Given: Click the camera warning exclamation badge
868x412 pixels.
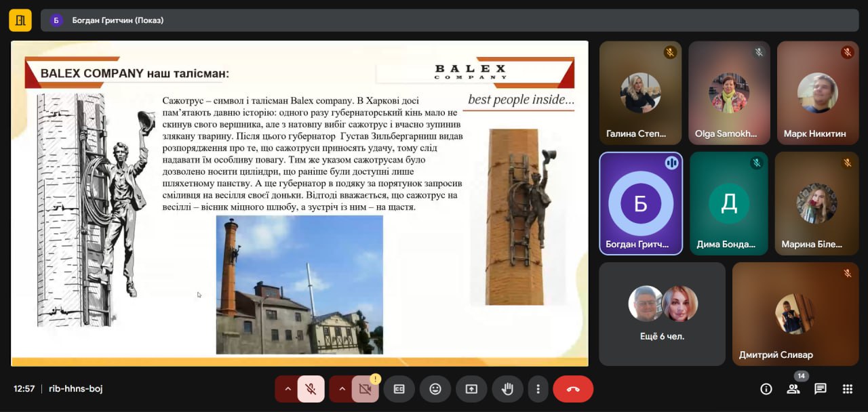Looking at the screenshot, I should point(375,379).
